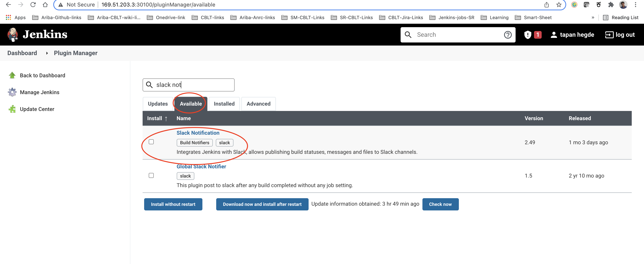Bookmark this page with star icon

[559, 5]
